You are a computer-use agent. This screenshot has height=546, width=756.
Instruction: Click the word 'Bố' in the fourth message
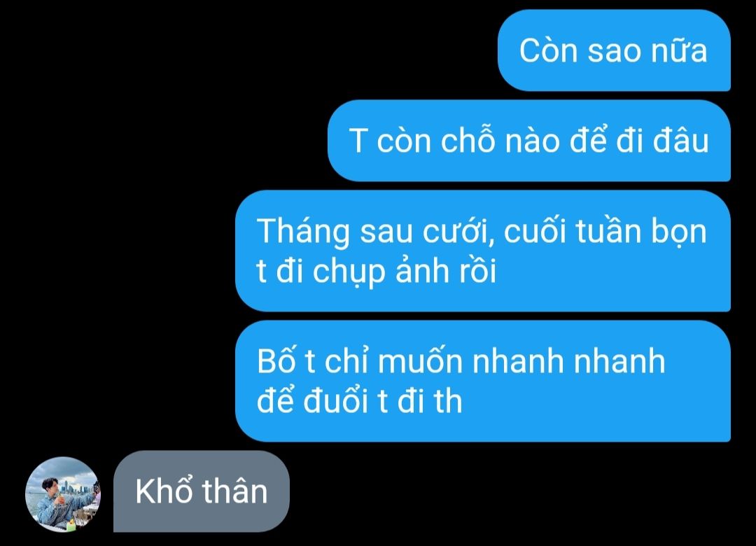click(276, 360)
